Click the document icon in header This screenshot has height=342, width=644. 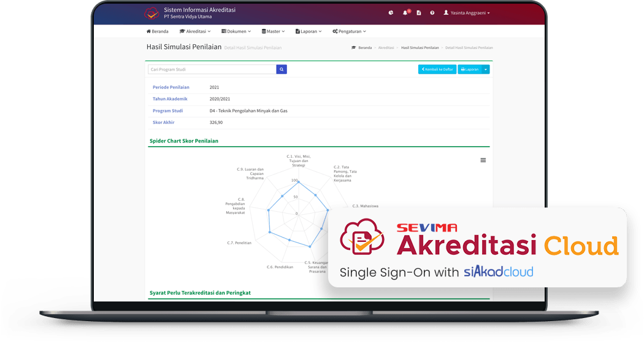(x=419, y=13)
